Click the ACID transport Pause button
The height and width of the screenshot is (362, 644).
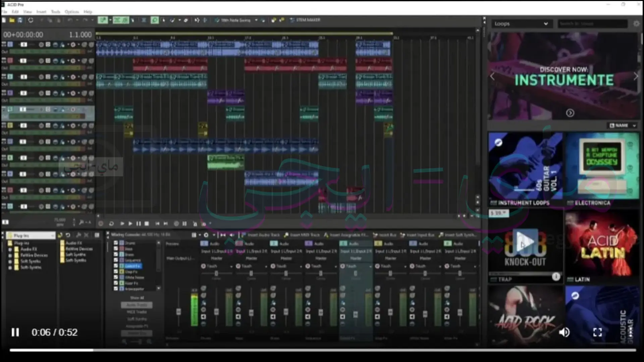pyautogui.click(x=139, y=224)
